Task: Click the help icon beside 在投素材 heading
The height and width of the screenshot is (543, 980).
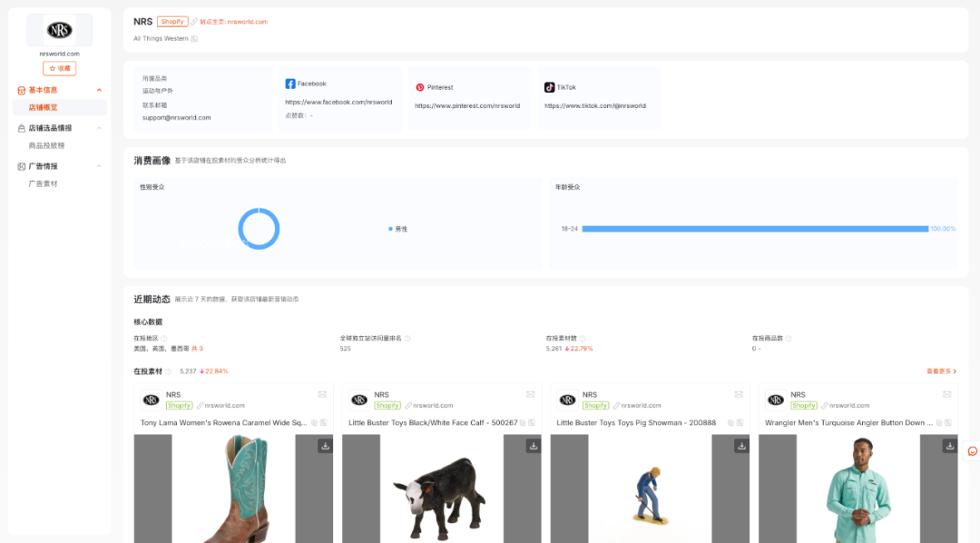Action: tap(168, 371)
